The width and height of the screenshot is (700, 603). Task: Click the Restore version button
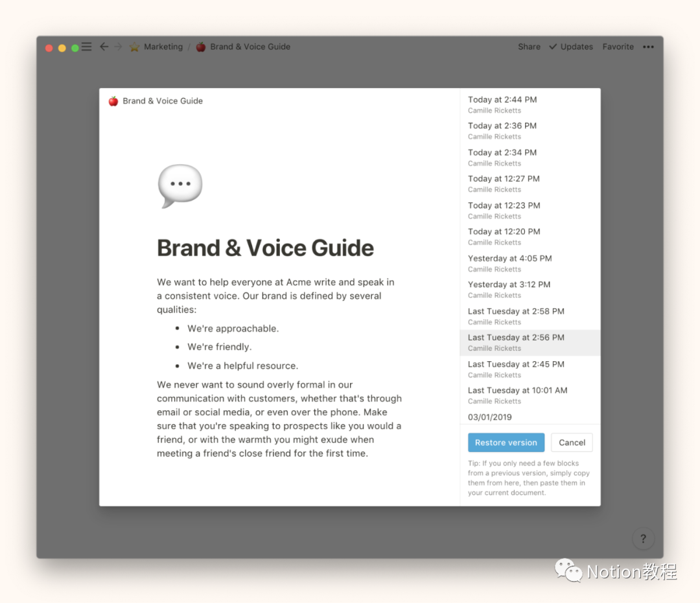pos(506,443)
